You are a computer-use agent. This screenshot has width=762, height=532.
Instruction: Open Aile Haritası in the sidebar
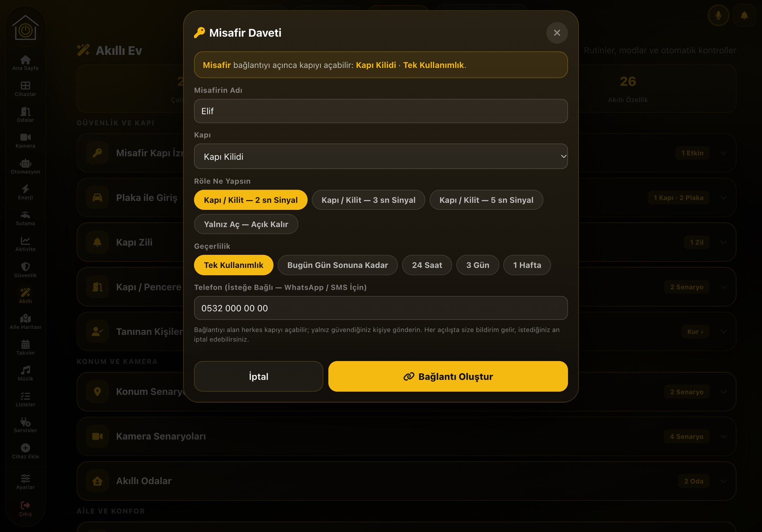[25, 322]
